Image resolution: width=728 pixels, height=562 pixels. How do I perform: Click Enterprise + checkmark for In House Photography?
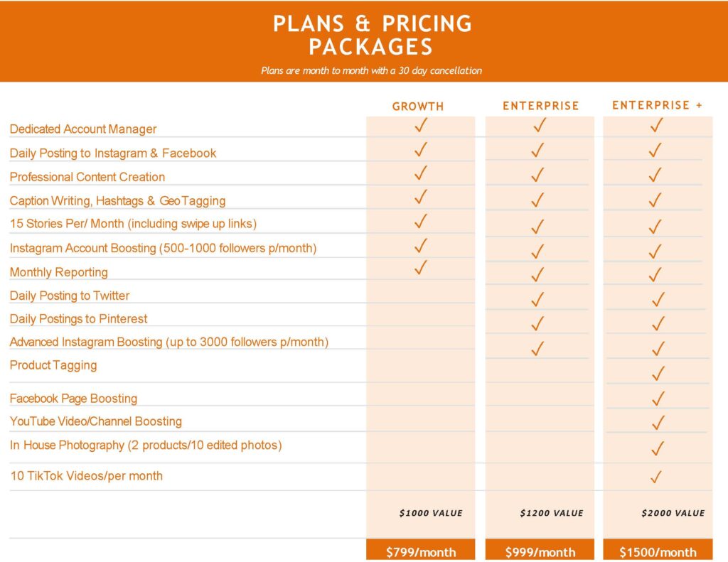(658, 448)
